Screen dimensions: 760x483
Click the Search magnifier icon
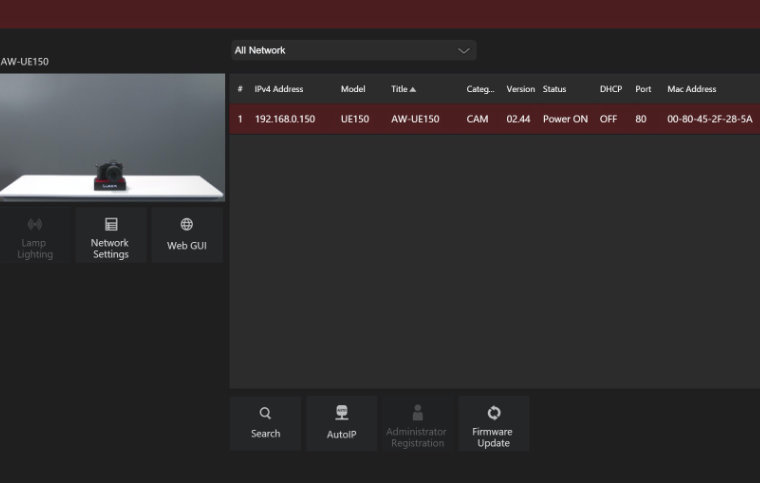coord(265,413)
